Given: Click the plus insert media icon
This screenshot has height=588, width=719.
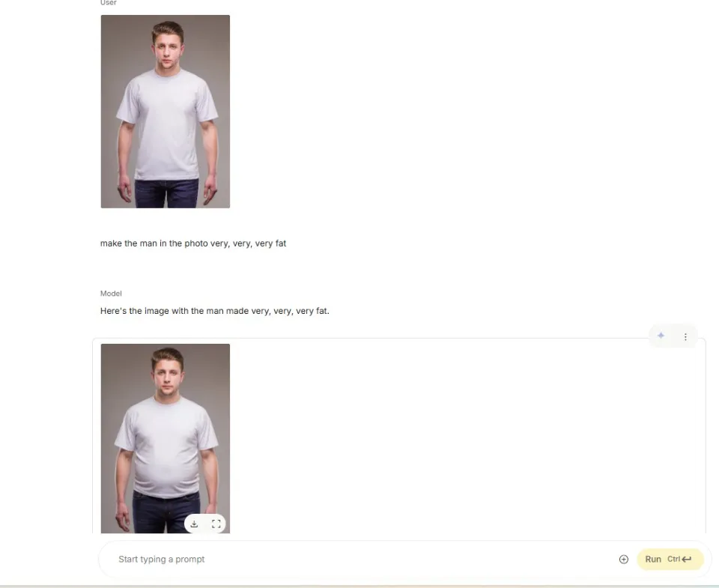Looking at the screenshot, I should [624, 559].
